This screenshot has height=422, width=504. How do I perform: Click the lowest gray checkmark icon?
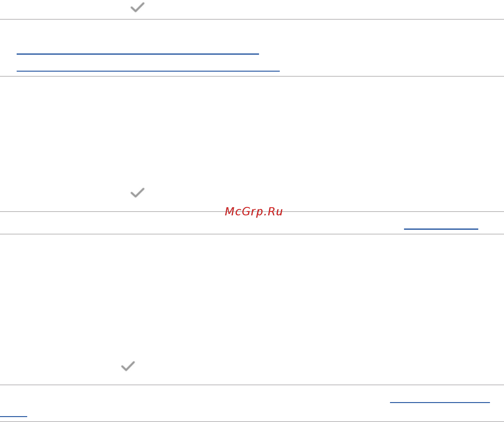pyautogui.click(x=128, y=366)
